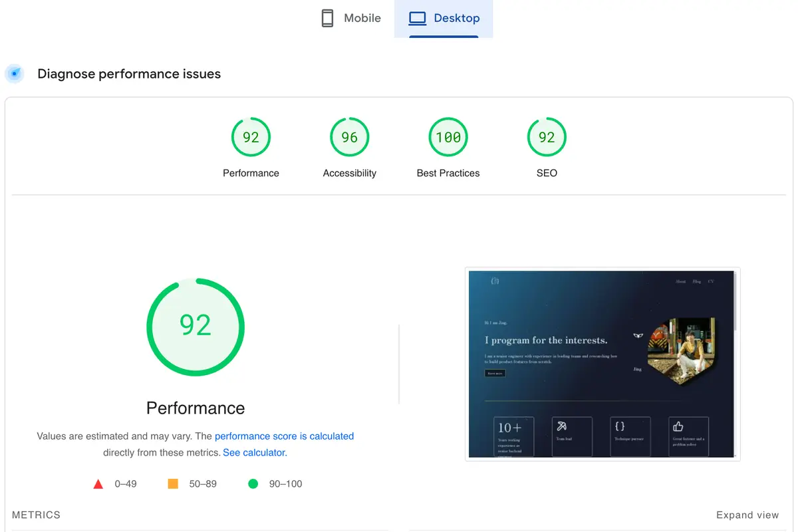Click the METRICS section label
Image resolution: width=798 pixels, height=532 pixels.
[x=36, y=515]
